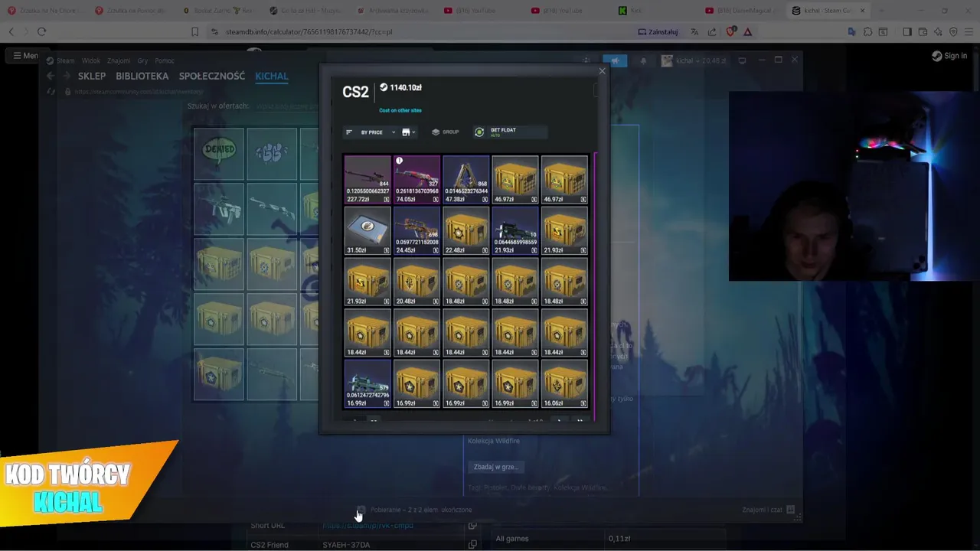Click the price icon on the 74.05zł item

pos(436,200)
